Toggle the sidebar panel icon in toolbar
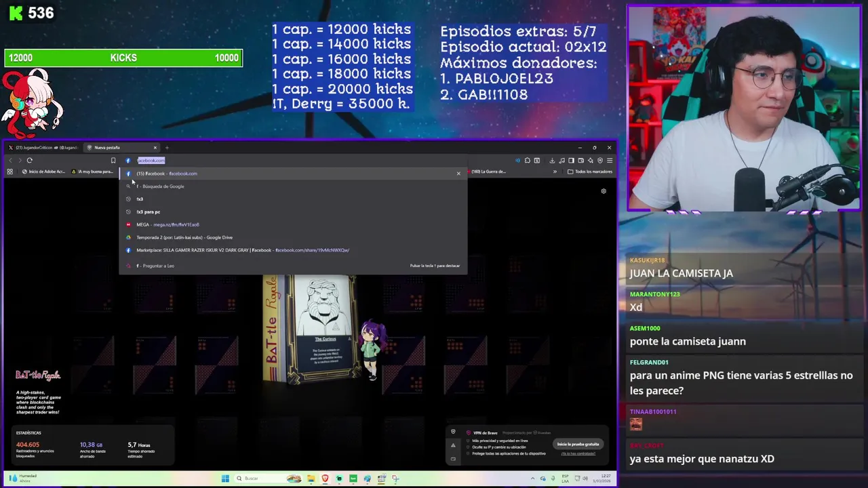Viewport: 868px width, 488px height. [x=571, y=161]
